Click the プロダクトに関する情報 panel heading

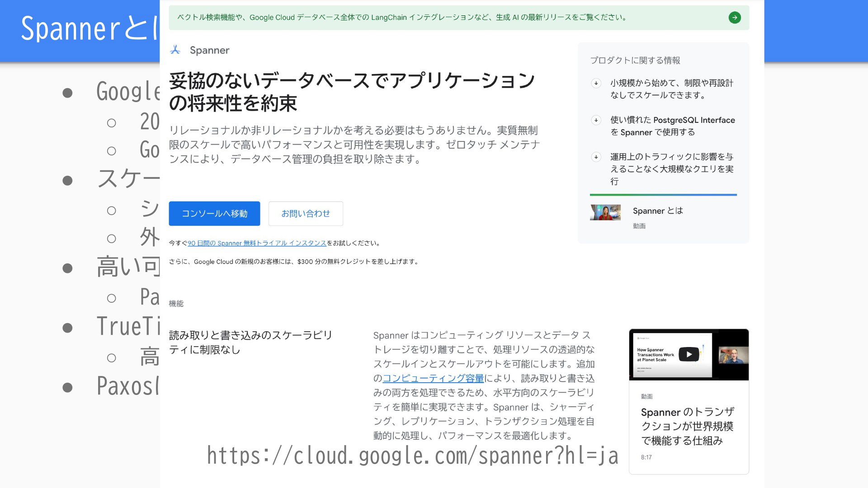click(x=635, y=60)
